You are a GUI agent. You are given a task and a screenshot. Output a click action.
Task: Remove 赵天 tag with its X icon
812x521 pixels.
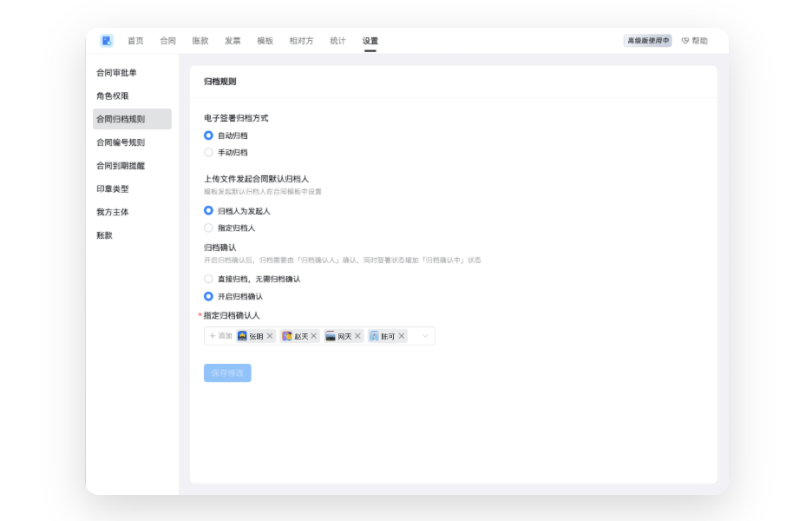[314, 336]
